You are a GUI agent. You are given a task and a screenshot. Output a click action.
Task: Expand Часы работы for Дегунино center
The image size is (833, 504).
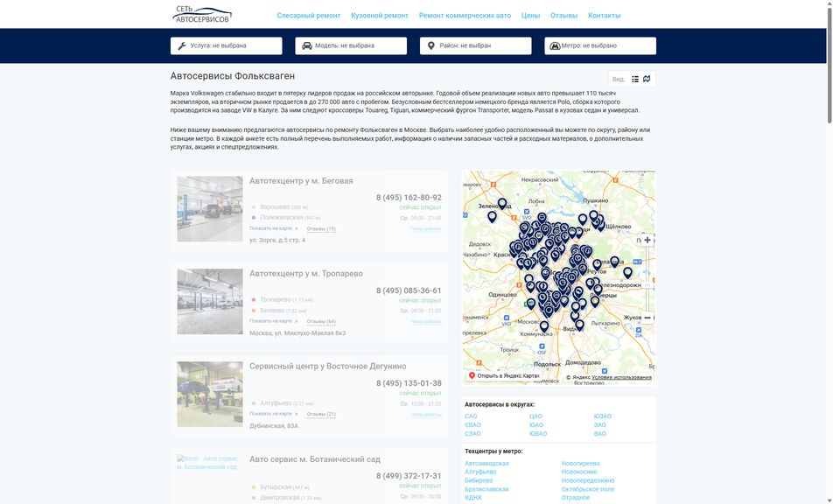(426, 414)
